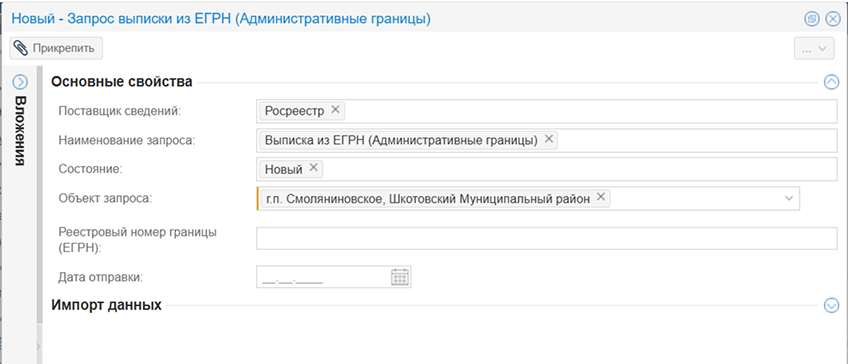
Task: Click the Наименование запроса field
Action: pos(547,140)
